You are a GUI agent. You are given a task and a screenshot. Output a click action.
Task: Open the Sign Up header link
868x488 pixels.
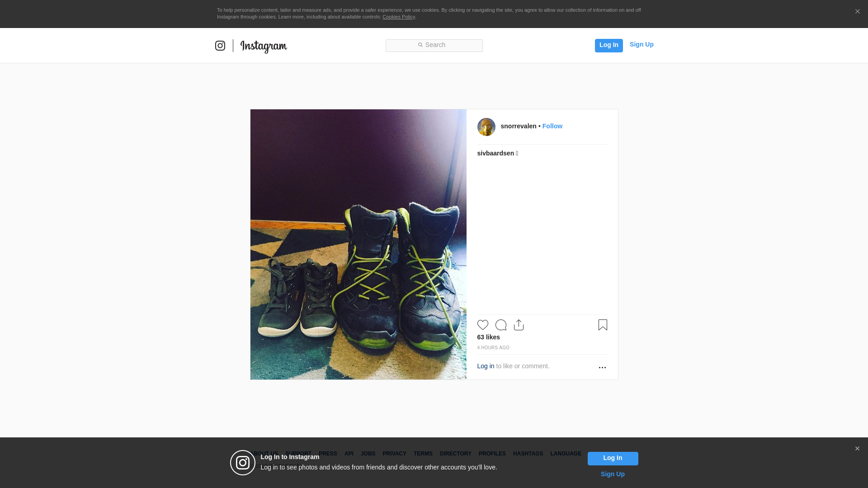(642, 44)
